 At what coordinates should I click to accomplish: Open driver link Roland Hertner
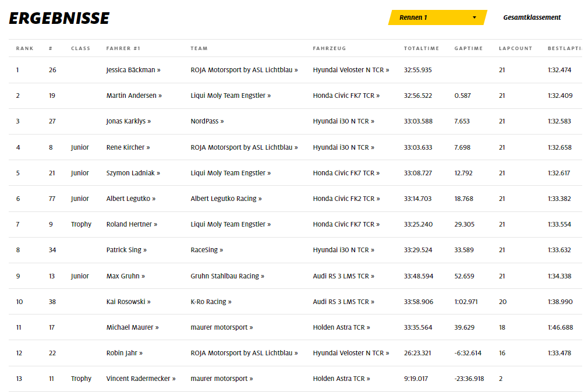click(x=132, y=224)
